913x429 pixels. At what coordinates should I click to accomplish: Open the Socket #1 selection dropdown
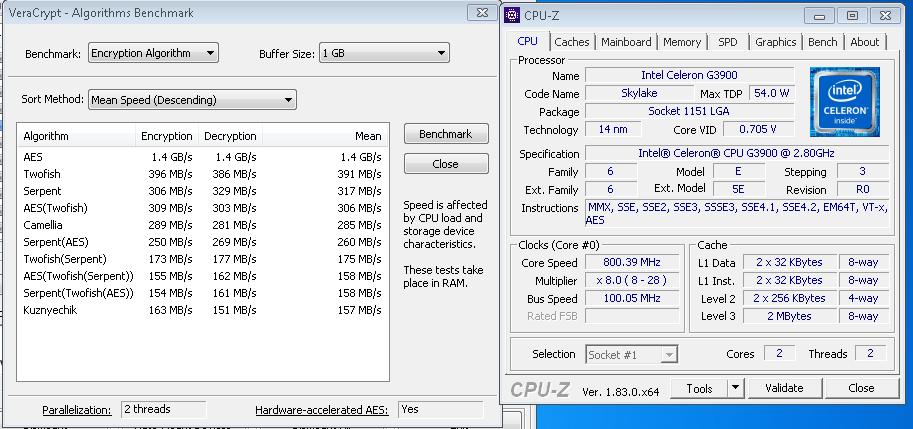[x=631, y=354]
